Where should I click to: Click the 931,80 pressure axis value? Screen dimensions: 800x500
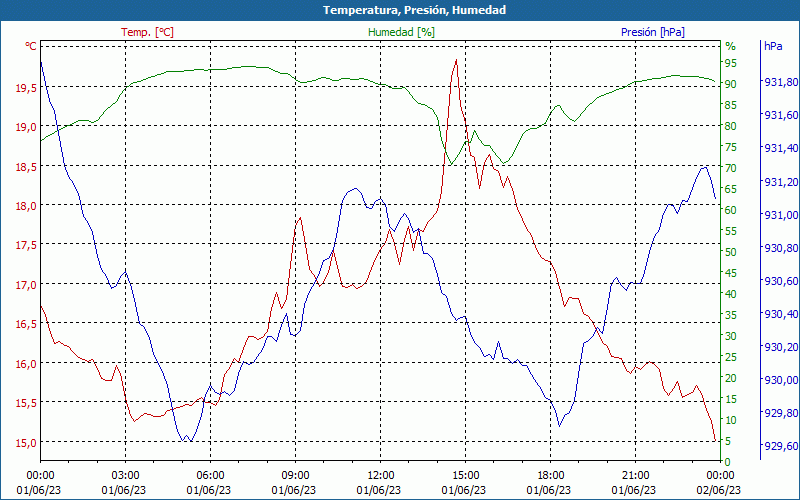tap(781, 82)
